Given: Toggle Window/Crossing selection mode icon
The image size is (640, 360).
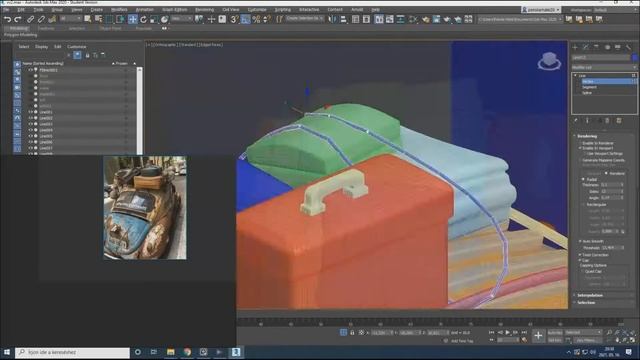Looking at the screenshot, I should pyautogui.click(x=120, y=19).
